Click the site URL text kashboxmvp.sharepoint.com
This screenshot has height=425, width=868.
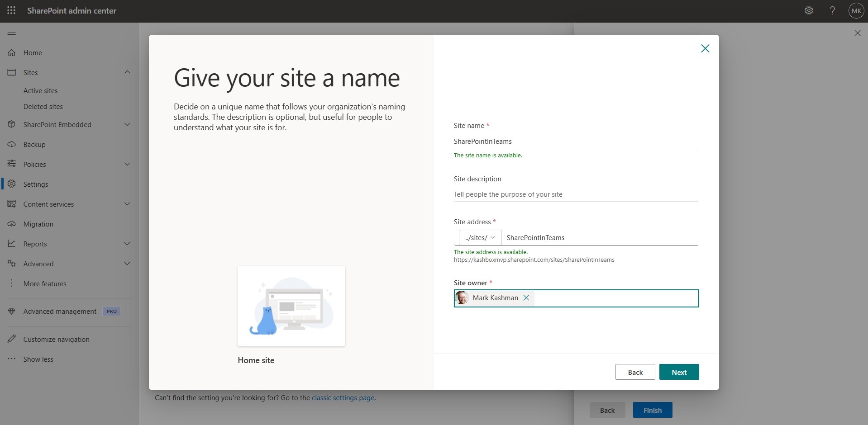[534, 260]
